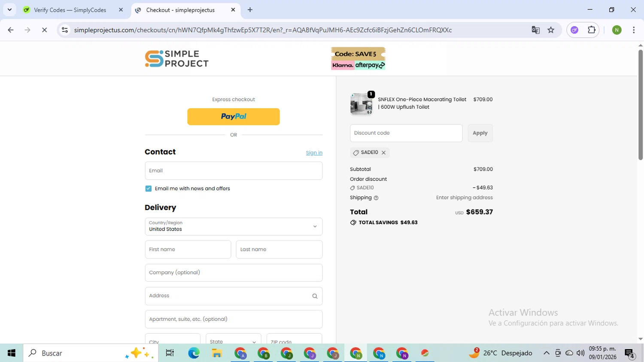View site information icon in address bar
644x362 pixels.
click(65, 30)
